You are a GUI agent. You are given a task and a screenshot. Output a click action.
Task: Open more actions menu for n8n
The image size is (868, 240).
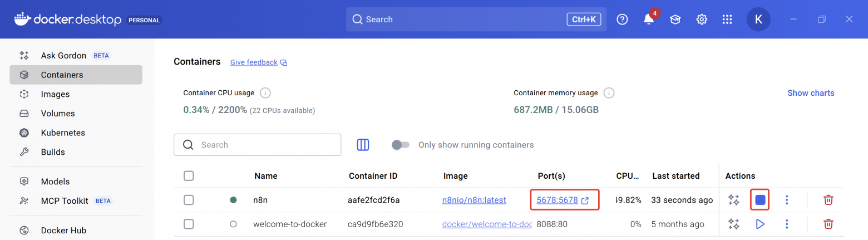(x=787, y=200)
